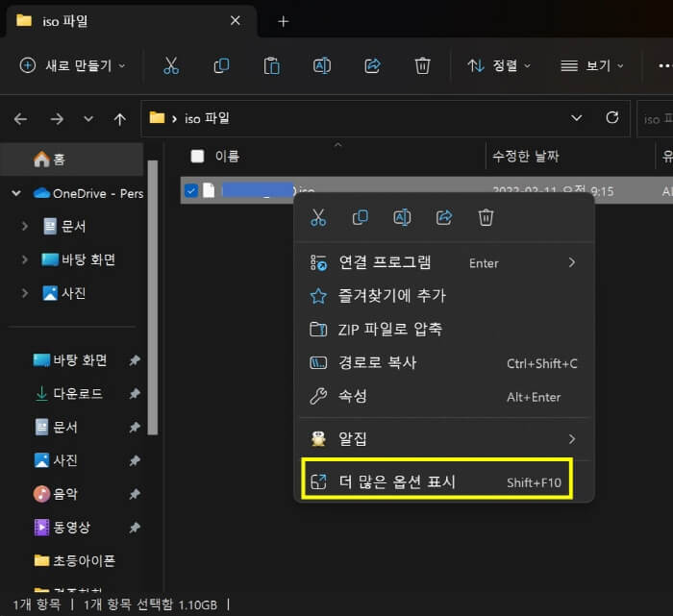Expand the 바탕 화면 node under OneDrive
This screenshot has height=616, width=673.
coord(24,259)
